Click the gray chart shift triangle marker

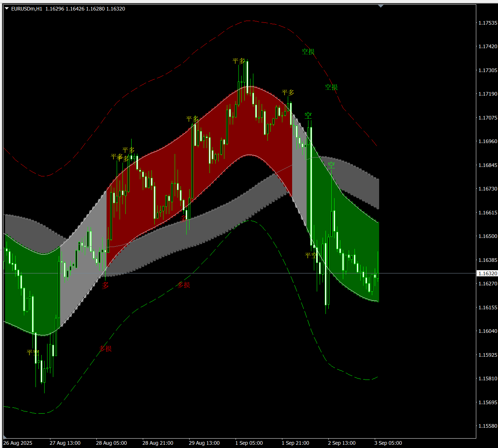pos(381,6)
